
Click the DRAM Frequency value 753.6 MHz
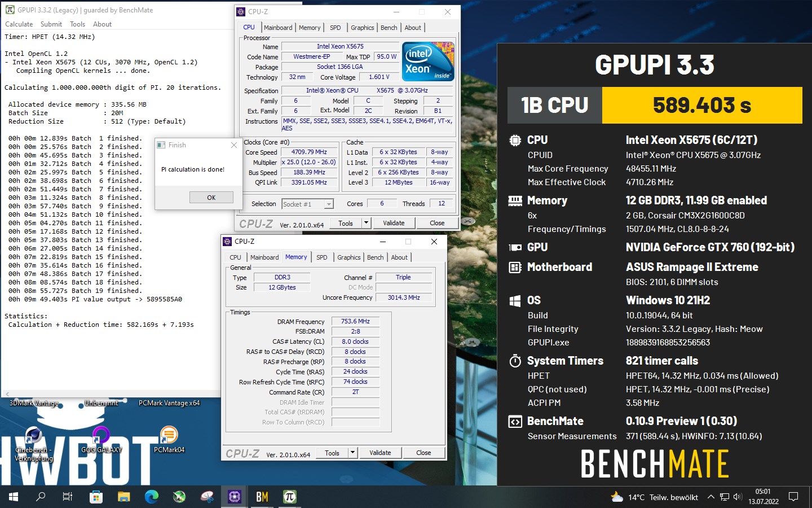(355, 321)
